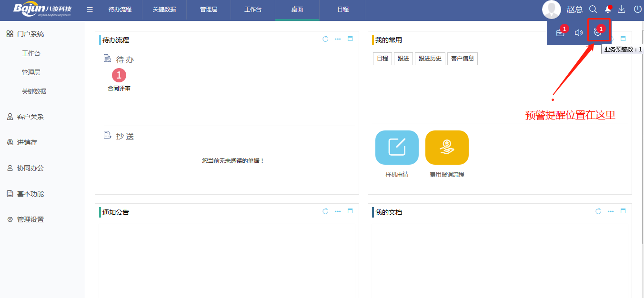This screenshot has width=644, height=298.
Task: Toggle maximize on 我的文档 panel
Action: (623, 210)
